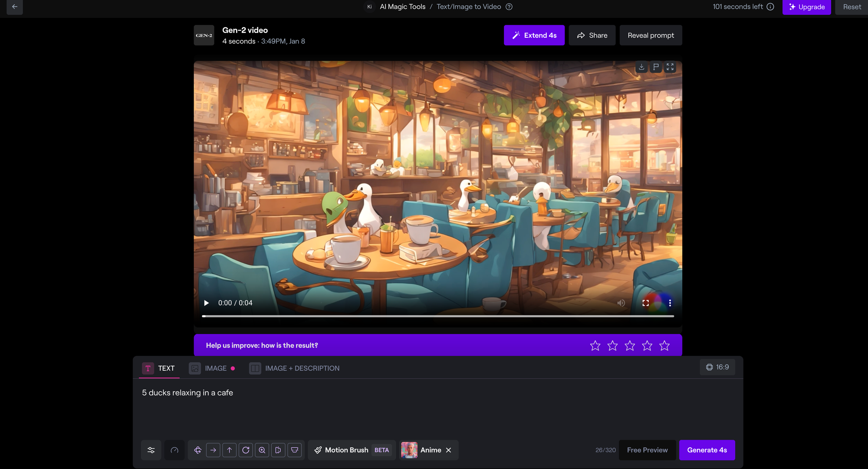
Task: Play the Gen-2 video
Action: [207, 303]
